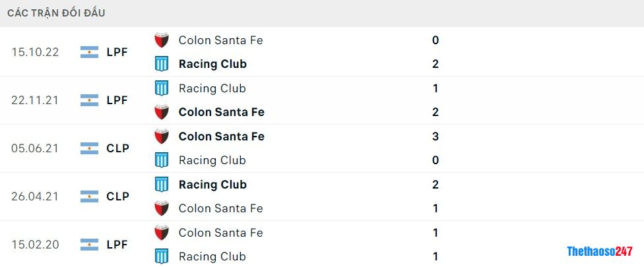Screen dimensions: 644x267
Task: Click Colon Santa Fe score 3 on 05.06.21
Action: 435,136
